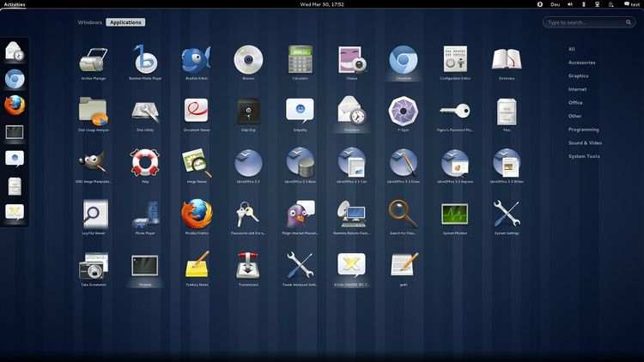Switch to the Windows tab
Screen dimensions: 644x362
pyautogui.click(x=89, y=22)
